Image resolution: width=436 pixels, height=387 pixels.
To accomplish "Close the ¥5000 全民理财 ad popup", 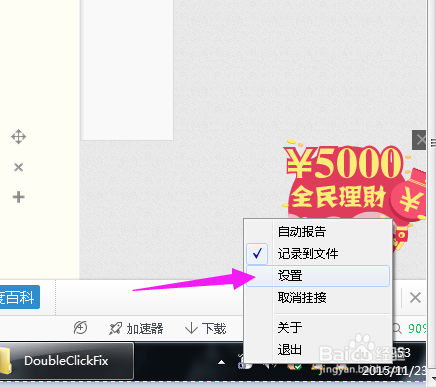I will 419,140.
